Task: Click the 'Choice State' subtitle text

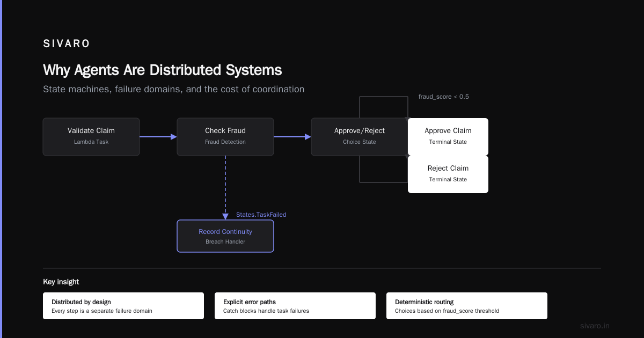Action: 360,142
